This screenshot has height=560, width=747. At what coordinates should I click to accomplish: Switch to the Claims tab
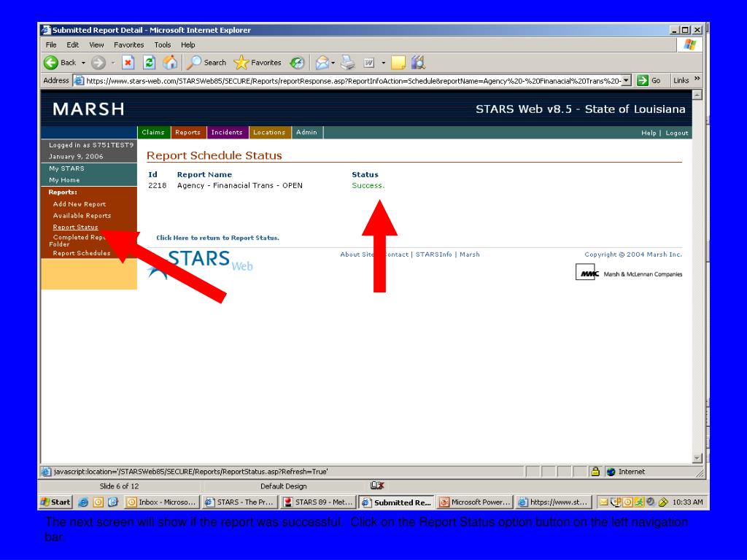[153, 133]
